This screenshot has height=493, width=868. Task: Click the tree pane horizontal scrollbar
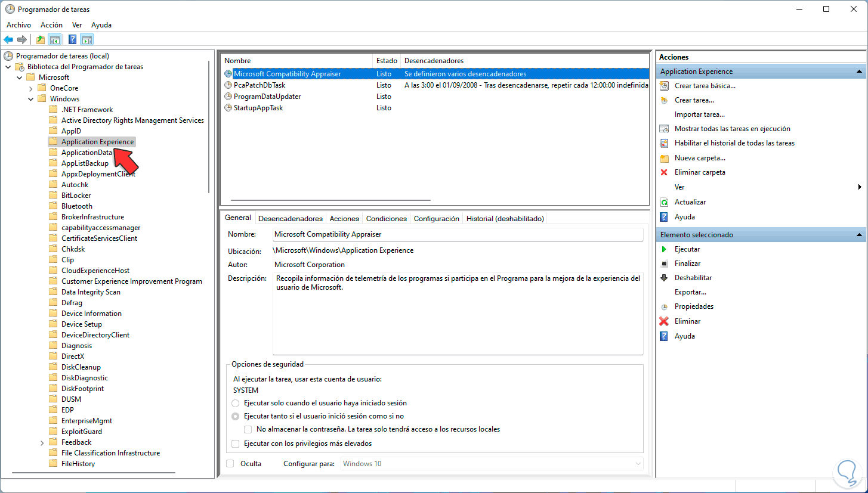pos(93,473)
